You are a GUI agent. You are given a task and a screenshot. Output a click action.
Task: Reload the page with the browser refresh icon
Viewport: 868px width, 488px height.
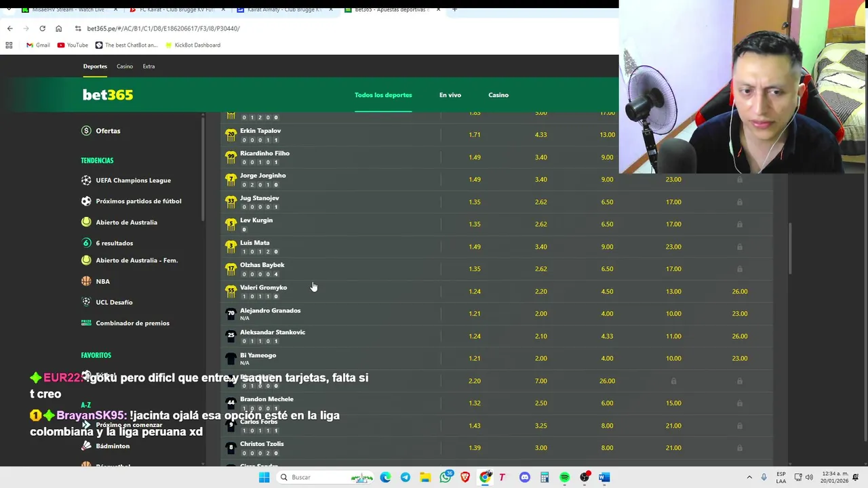click(42, 28)
